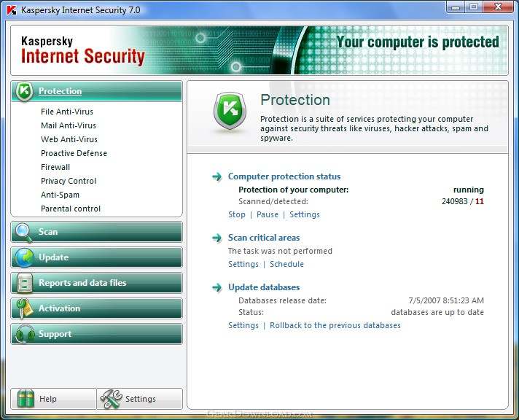Open Update databases heading link
Viewport: 519px width, 420px height.
coord(264,287)
